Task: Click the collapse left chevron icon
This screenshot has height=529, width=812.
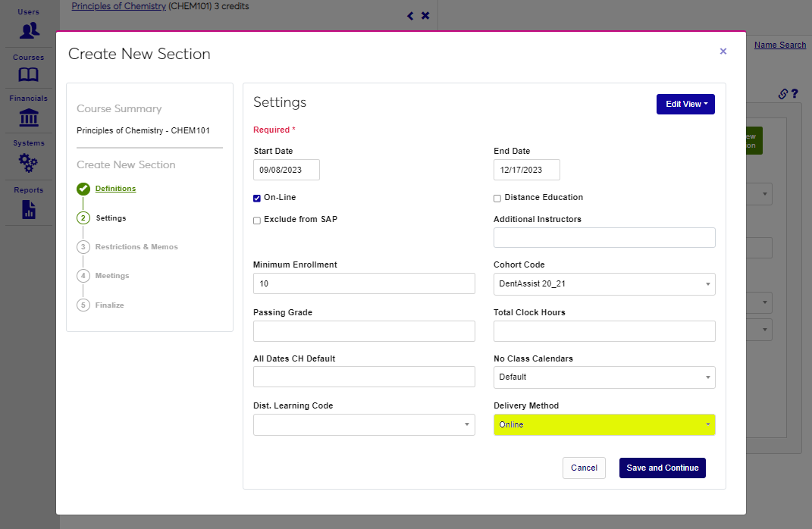Action: tap(410, 16)
